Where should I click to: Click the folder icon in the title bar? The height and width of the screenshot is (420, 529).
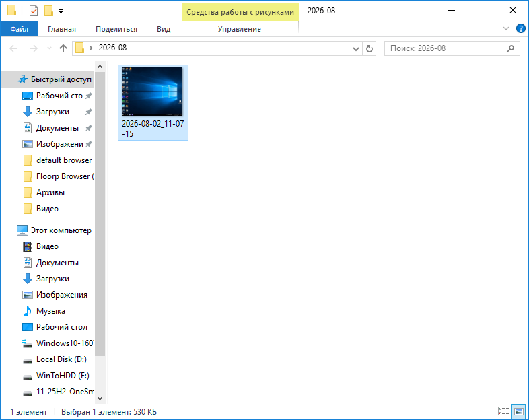click(x=11, y=11)
